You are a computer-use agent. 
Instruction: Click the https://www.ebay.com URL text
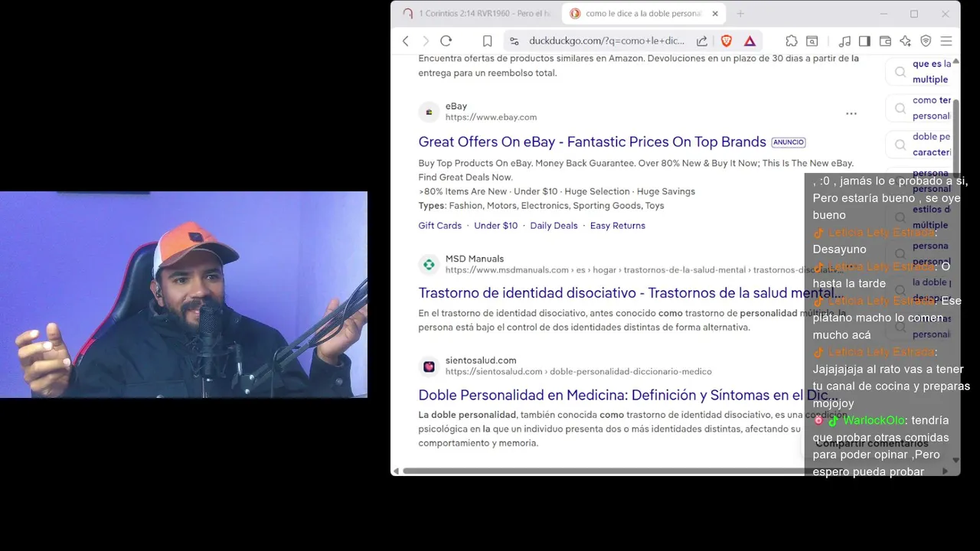[491, 117]
